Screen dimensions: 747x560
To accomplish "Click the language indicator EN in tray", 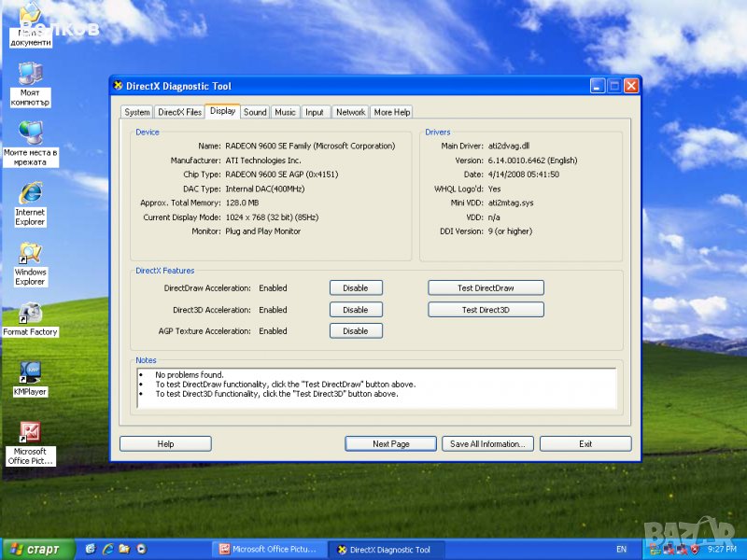I will [622, 550].
